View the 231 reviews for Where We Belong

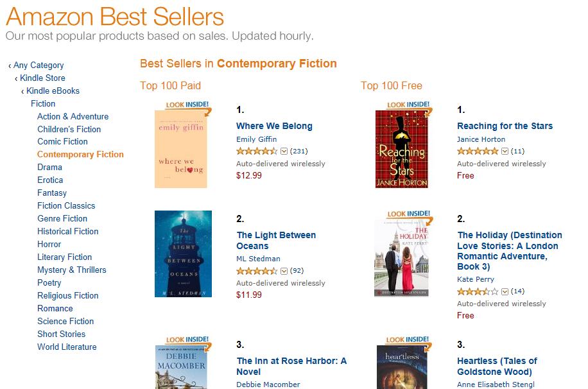pos(300,151)
